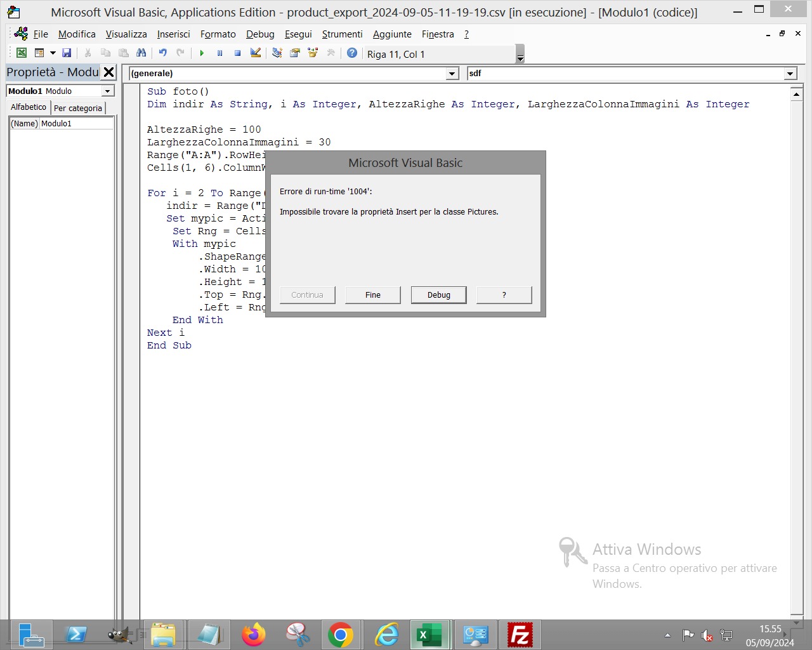Open the Esegui menu

click(298, 34)
